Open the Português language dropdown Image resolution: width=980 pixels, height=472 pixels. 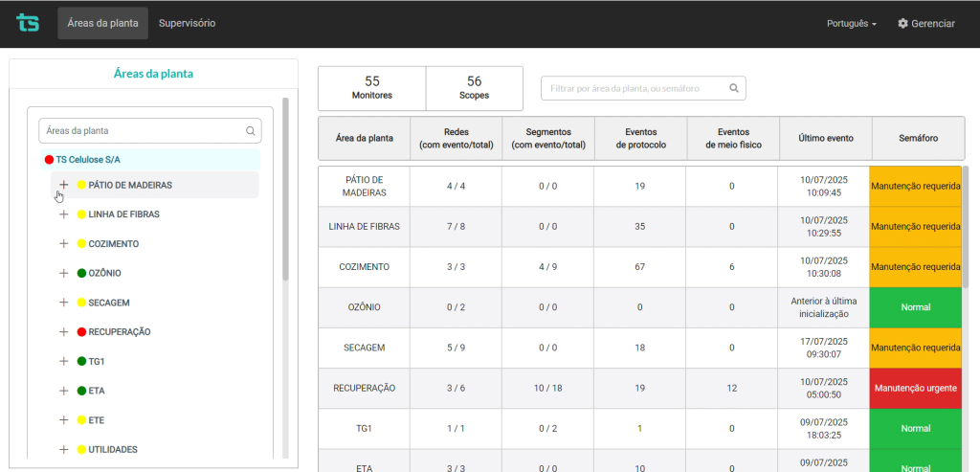tap(851, 23)
